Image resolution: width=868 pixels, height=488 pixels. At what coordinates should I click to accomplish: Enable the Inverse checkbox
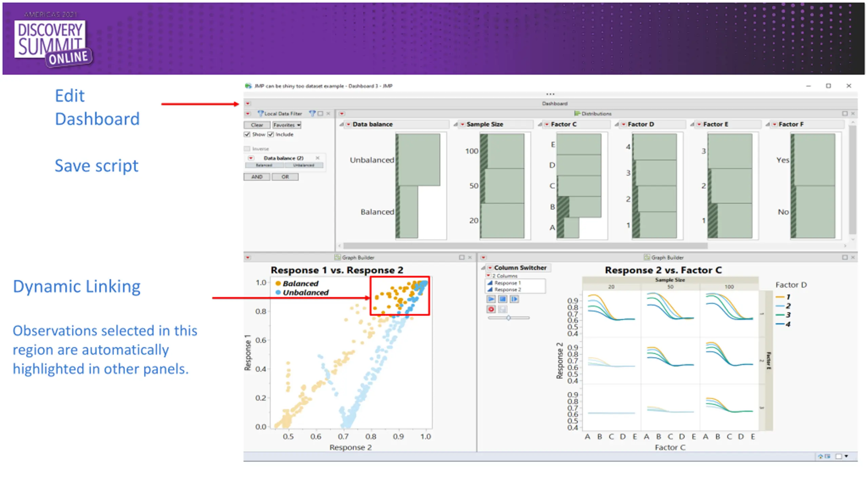click(247, 149)
